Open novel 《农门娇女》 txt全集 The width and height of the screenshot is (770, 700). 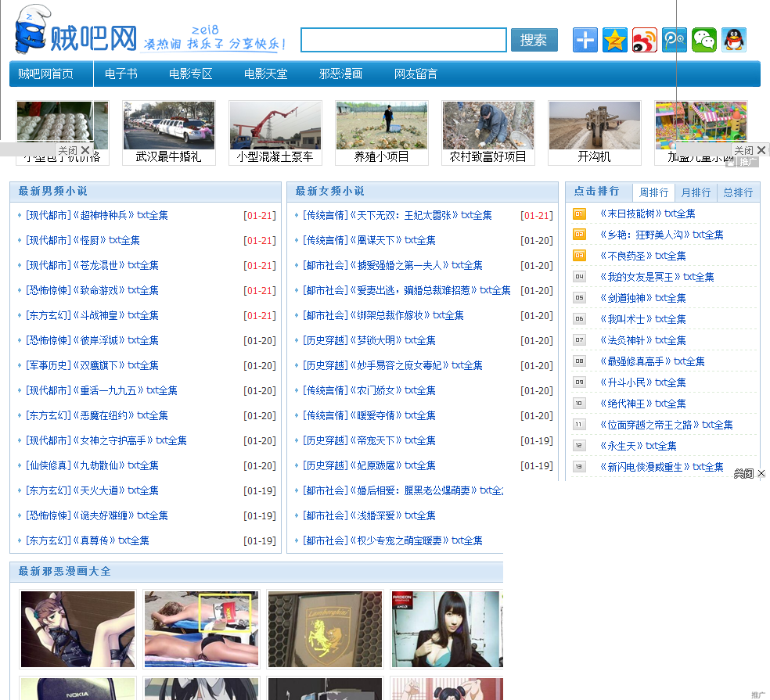coord(392,391)
